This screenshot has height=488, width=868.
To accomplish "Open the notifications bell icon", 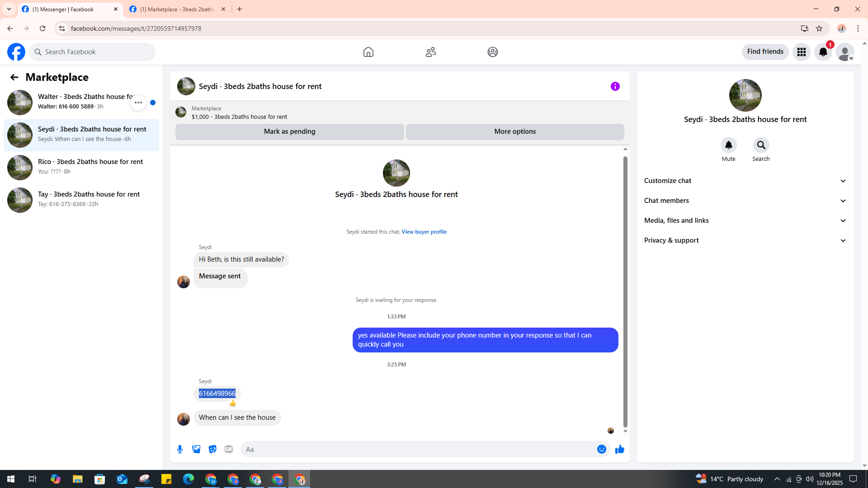I will (823, 52).
